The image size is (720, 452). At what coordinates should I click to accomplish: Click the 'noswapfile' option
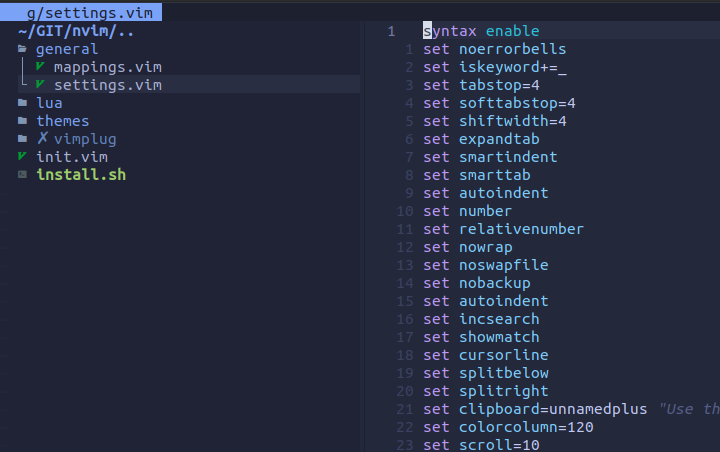(x=504, y=265)
